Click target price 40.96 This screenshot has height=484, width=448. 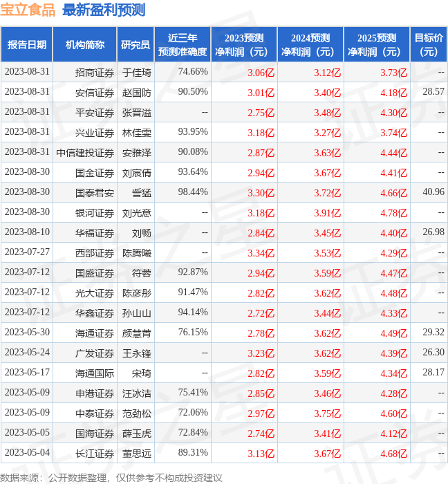click(433, 192)
